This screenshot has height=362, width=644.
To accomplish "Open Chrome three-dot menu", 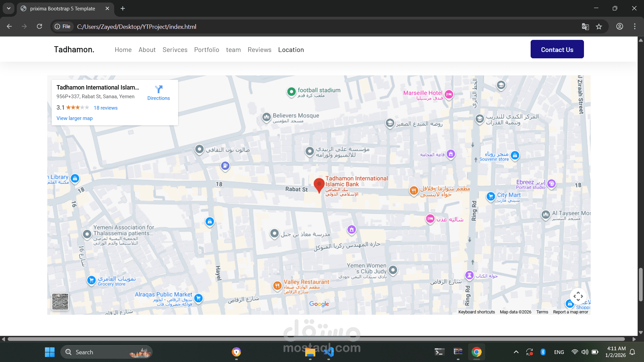I will coord(635,26).
